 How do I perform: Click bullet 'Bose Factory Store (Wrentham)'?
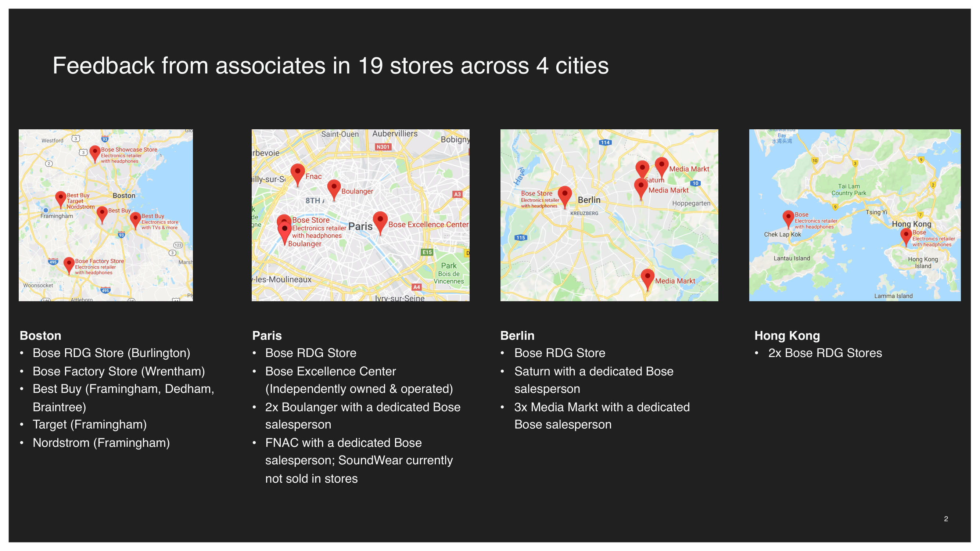pos(119,371)
